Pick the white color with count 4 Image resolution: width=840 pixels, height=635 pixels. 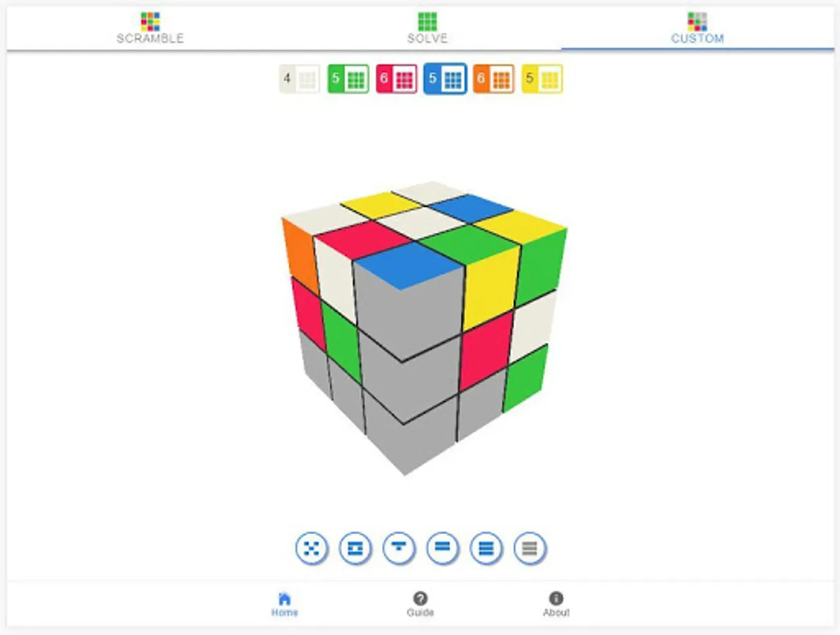click(300, 79)
